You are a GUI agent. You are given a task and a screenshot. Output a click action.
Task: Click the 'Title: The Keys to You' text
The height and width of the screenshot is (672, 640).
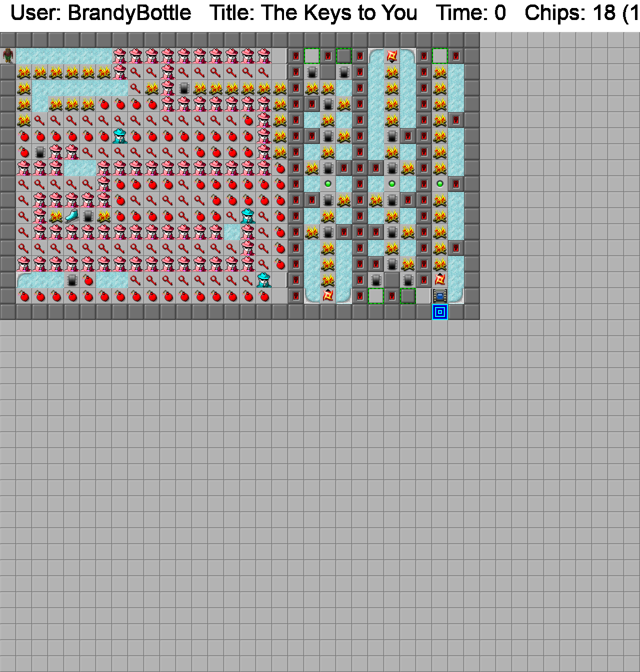pos(313,13)
